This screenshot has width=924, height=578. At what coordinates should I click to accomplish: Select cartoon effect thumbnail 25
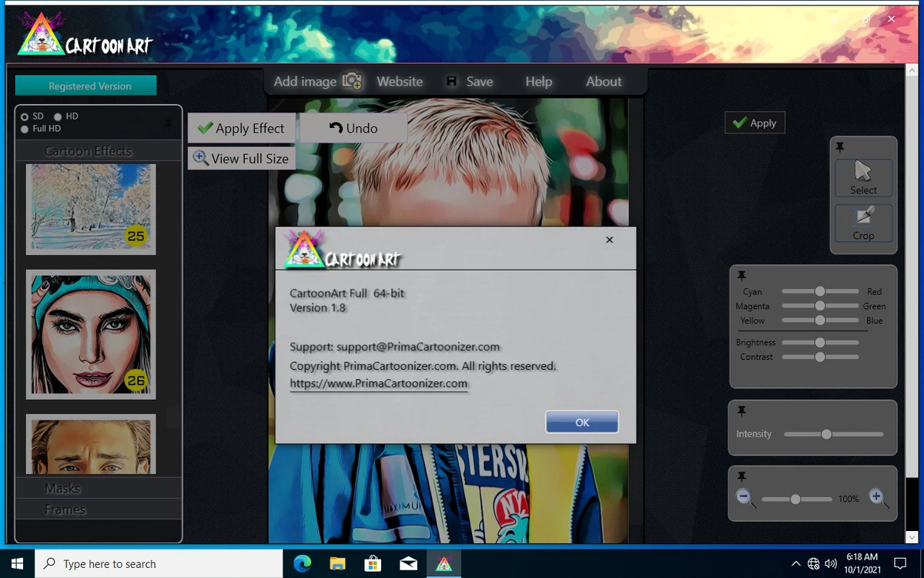tap(91, 209)
